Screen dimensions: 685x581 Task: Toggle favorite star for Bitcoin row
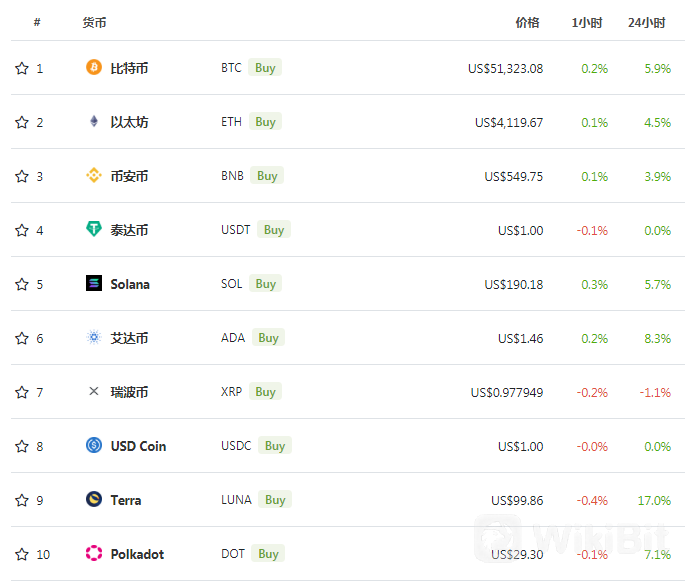point(22,68)
